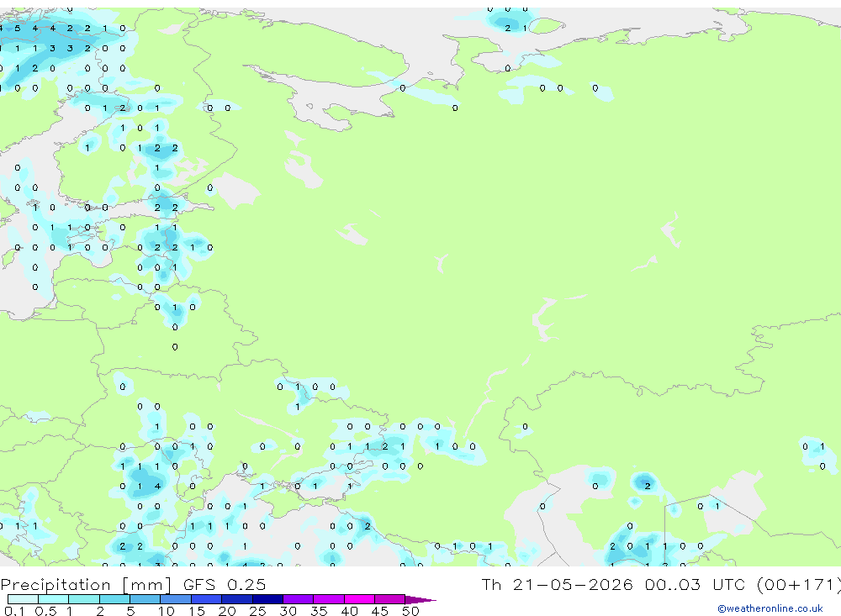
Task: Click the legend swatch between 0.1 and 0.5
Action: pos(23,599)
